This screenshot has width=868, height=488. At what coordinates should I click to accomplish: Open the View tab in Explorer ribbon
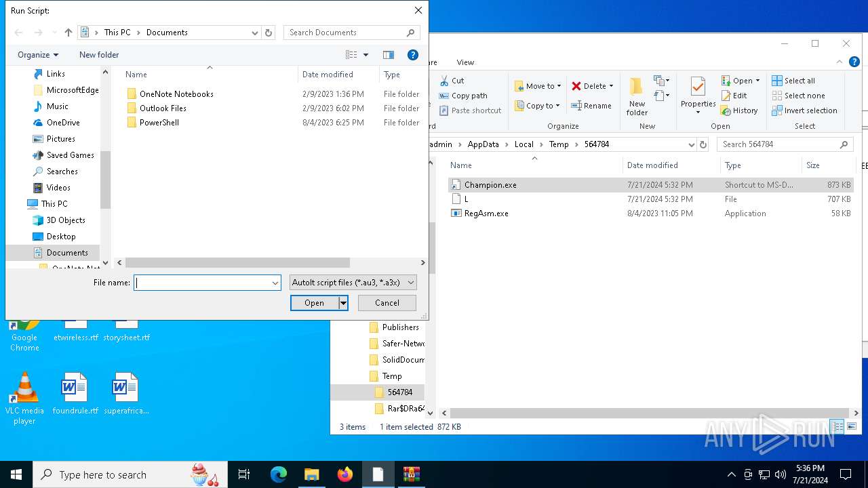pos(465,62)
